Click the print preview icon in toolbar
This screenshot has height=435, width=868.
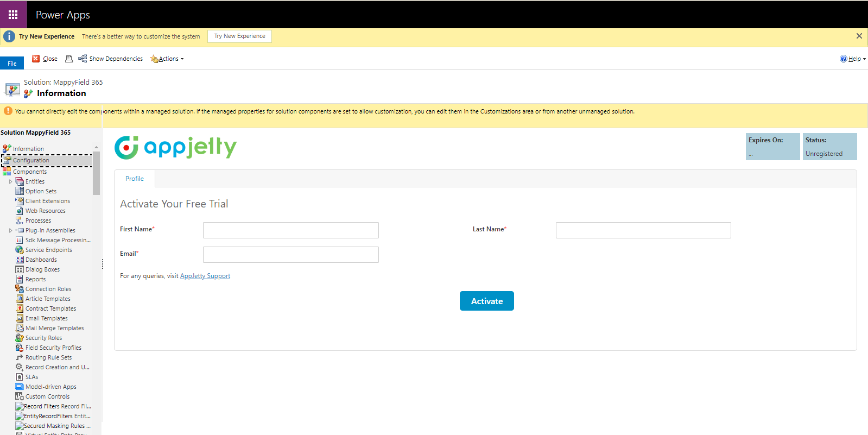pyautogui.click(x=69, y=59)
